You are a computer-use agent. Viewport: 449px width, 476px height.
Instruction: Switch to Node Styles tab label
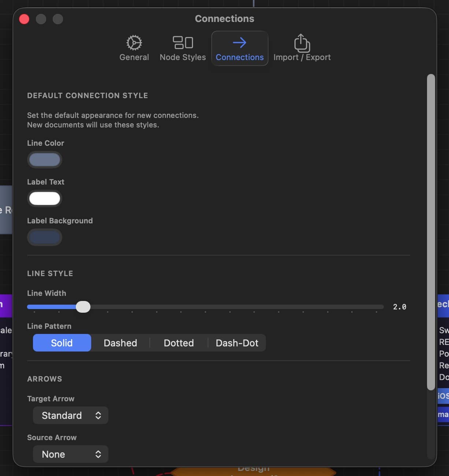pos(183,57)
